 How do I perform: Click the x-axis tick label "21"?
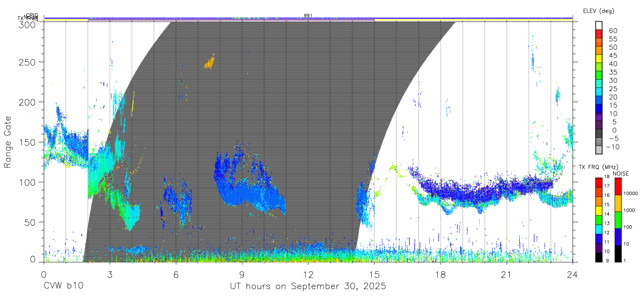(507, 274)
